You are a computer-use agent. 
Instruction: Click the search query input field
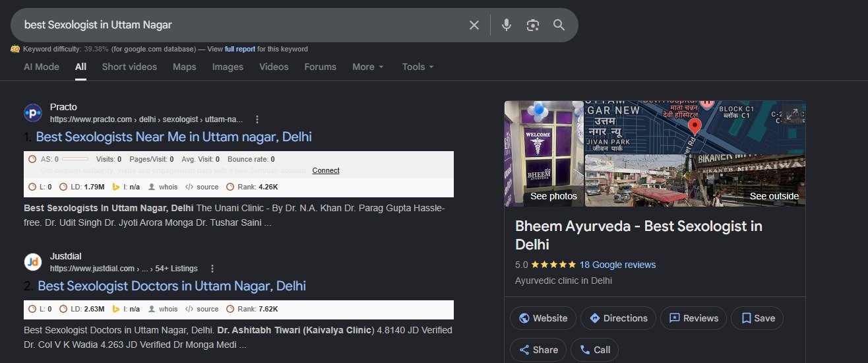pos(241,25)
